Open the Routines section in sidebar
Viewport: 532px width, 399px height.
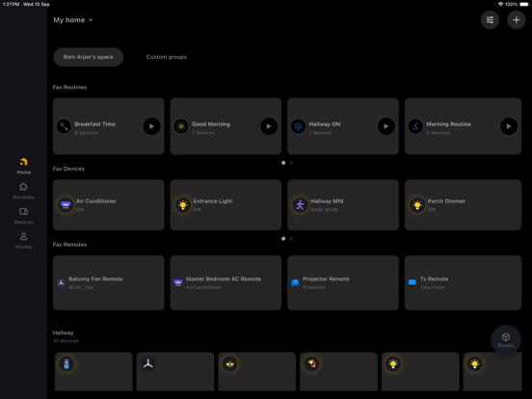pos(23,191)
